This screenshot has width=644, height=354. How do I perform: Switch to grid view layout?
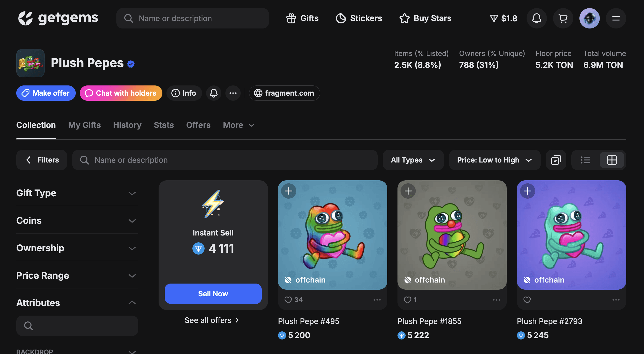pyautogui.click(x=612, y=160)
